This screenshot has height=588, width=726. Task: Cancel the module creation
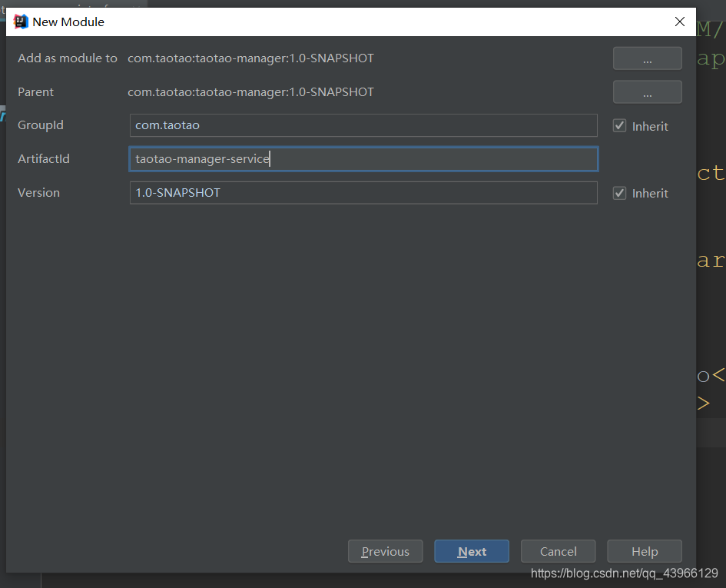[x=558, y=551]
